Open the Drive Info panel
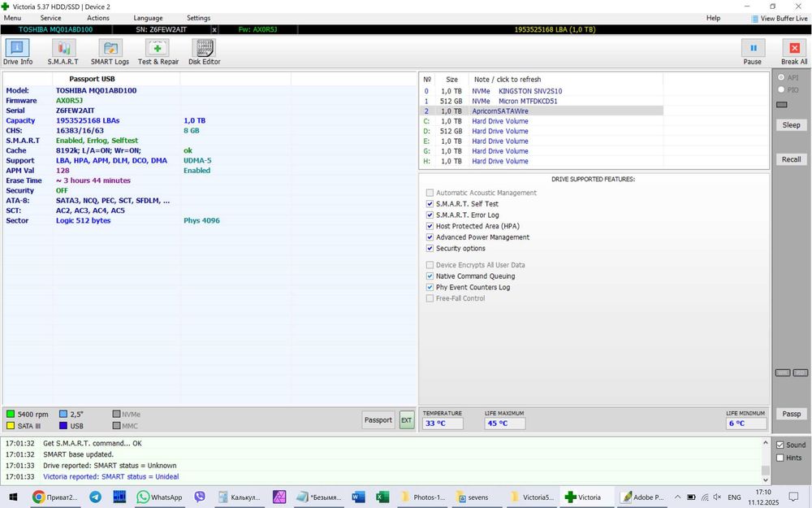 pos(17,52)
